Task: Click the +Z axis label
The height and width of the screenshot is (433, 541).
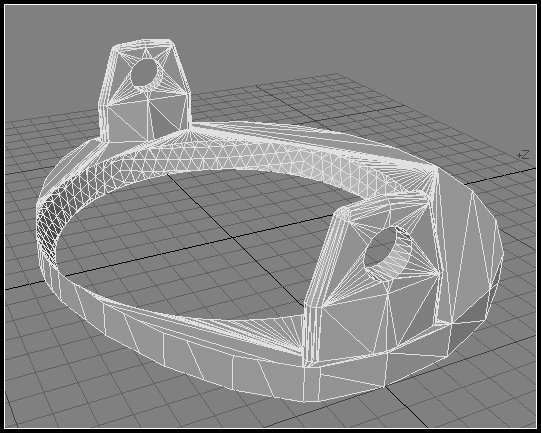Action: tap(523, 155)
